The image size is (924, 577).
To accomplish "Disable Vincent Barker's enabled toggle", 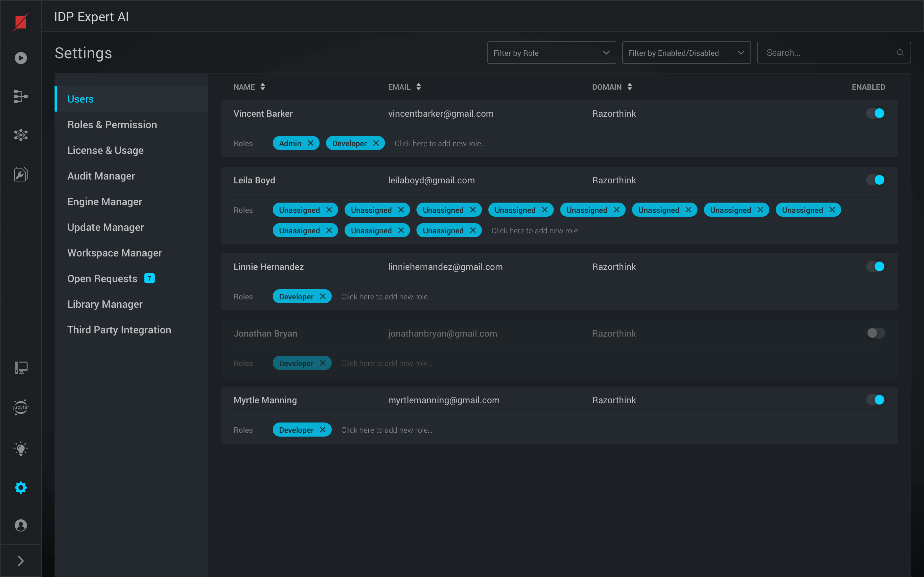I will (x=876, y=113).
